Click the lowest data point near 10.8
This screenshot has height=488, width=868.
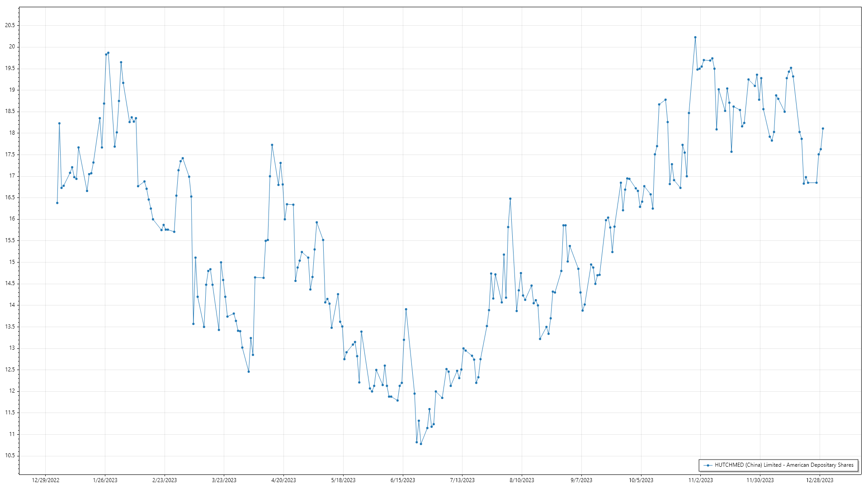[421, 444]
